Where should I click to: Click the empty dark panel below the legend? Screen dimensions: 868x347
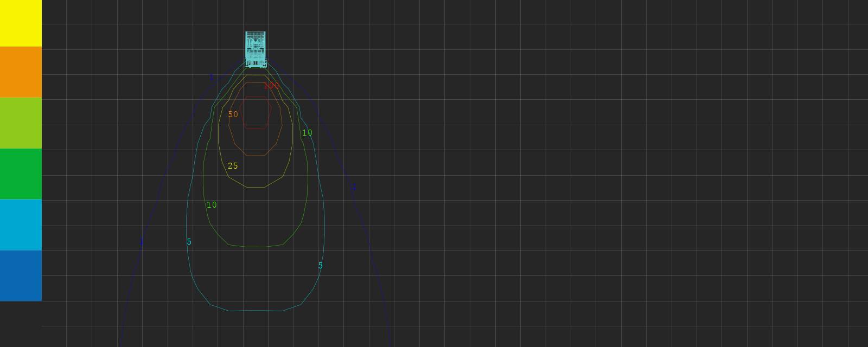click(x=21, y=324)
